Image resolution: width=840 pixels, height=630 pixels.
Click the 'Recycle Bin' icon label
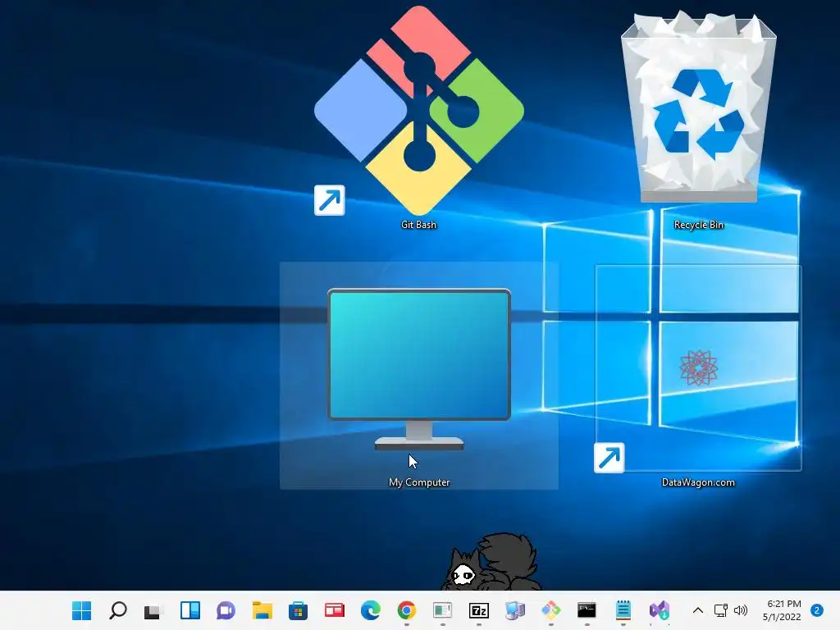coord(699,225)
